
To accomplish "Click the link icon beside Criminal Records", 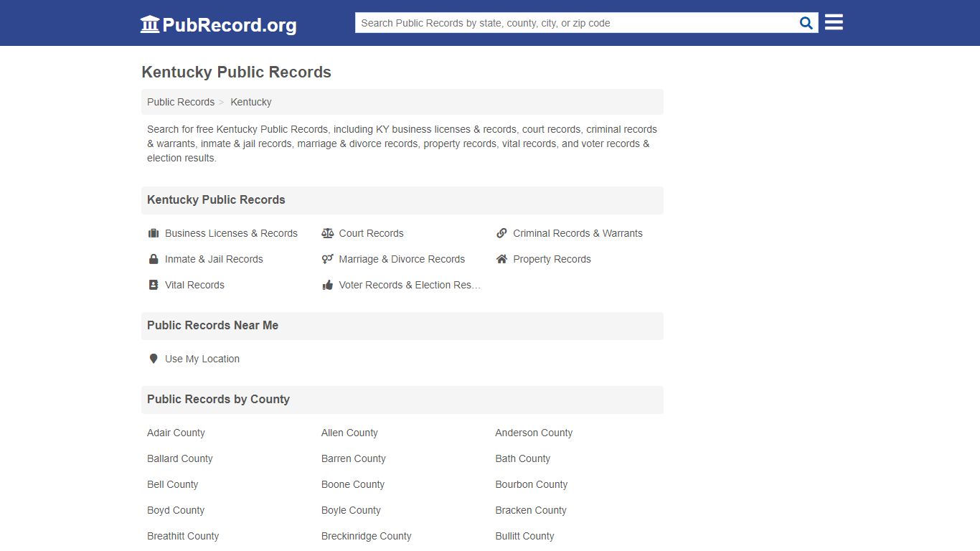I will pos(501,233).
